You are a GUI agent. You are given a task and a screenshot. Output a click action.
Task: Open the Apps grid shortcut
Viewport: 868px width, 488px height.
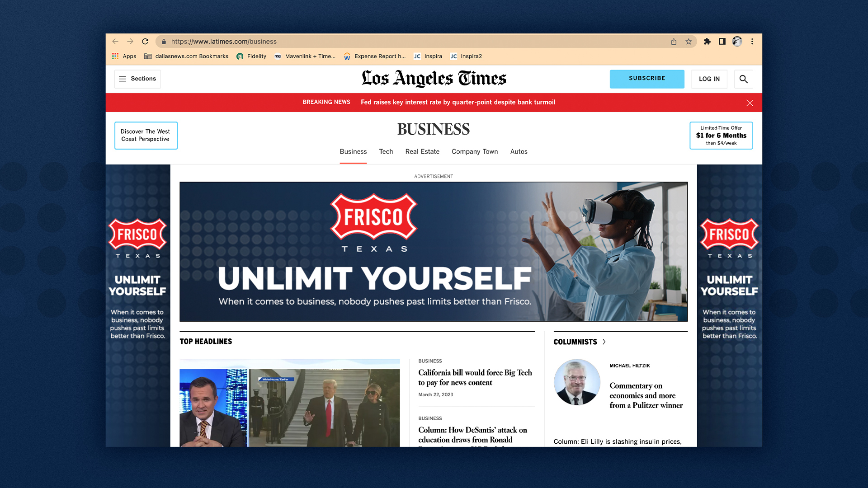coord(124,56)
